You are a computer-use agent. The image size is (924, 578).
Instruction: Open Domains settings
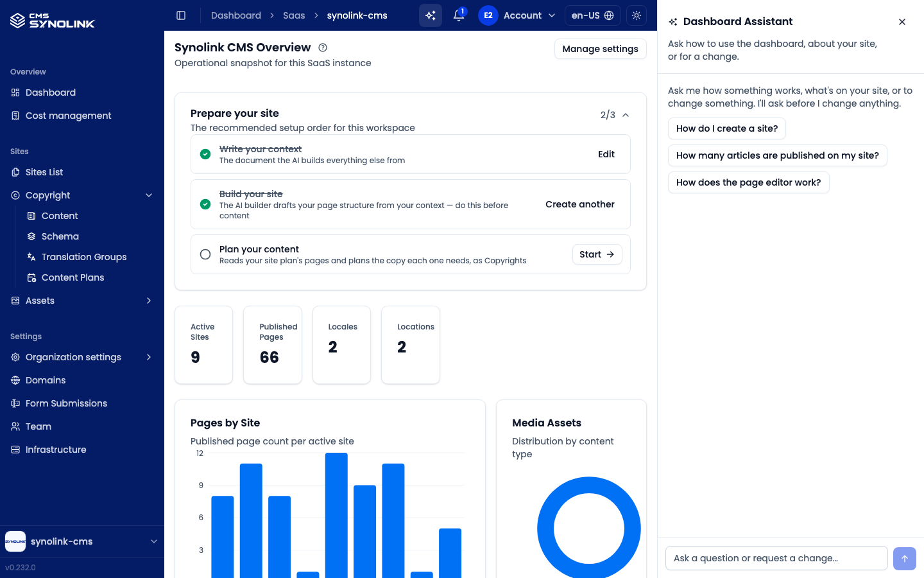coord(82,380)
